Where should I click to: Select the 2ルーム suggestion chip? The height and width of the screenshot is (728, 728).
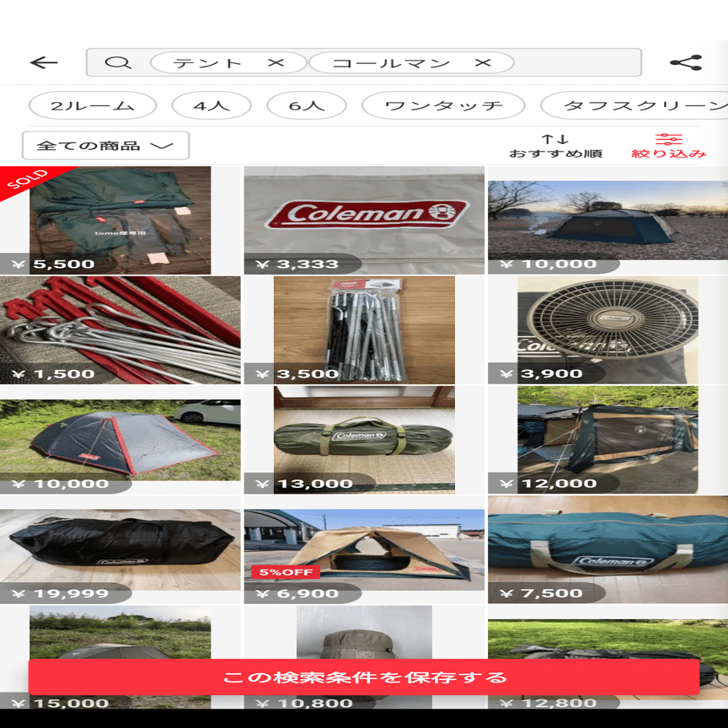[x=93, y=105]
